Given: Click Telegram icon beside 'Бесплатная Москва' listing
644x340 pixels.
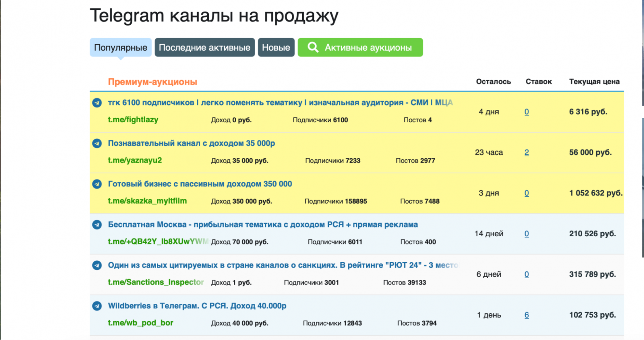Looking at the screenshot, I should pyautogui.click(x=97, y=225).
